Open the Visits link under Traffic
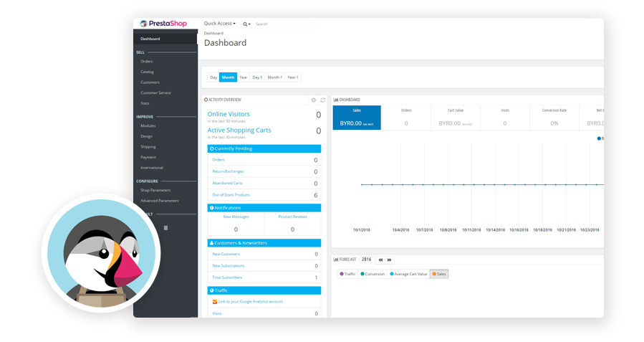This screenshot has width=644, height=342. click(217, 313)
